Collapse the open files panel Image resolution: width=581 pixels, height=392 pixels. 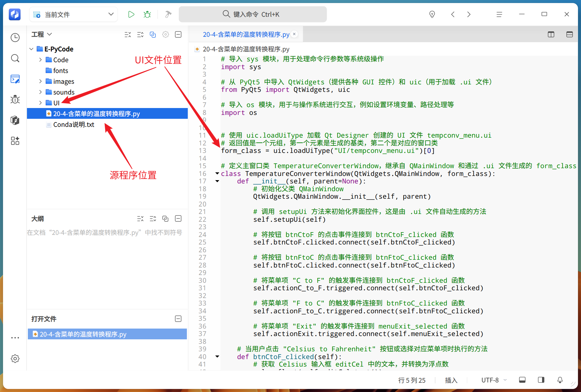click(178, 319)
